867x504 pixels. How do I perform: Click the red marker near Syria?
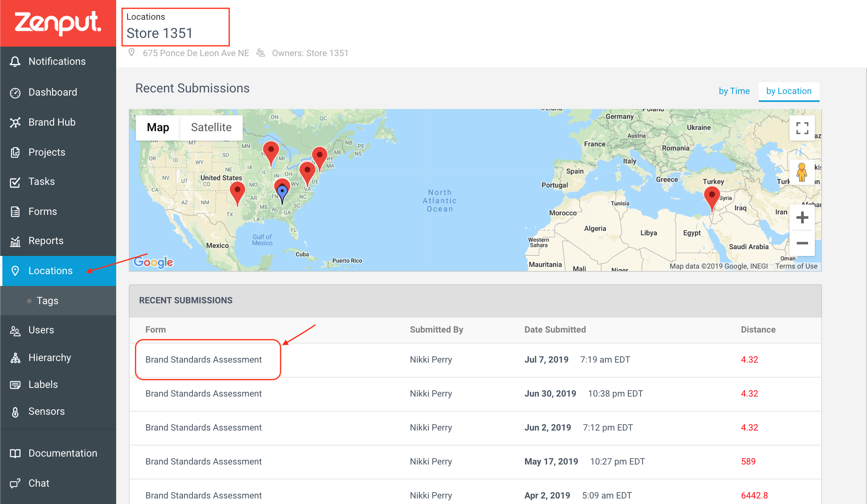tap(712, 199)
